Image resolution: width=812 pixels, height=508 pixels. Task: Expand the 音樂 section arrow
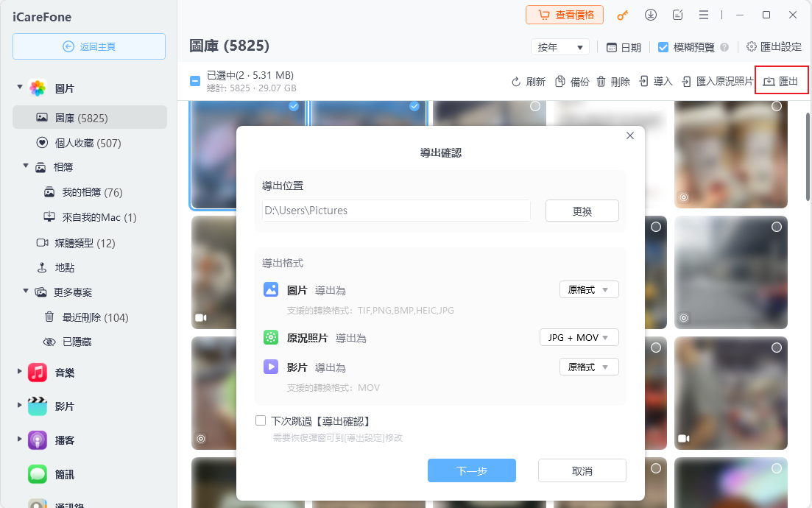click(x=20, y=371)
